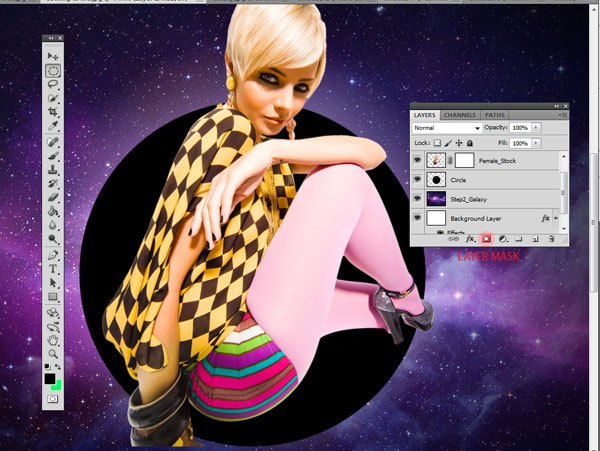The height and width of the screenshot is (451, 600).
Task: Select the Step2_Galaxy layer thumbnail
Action: [436, 199]
